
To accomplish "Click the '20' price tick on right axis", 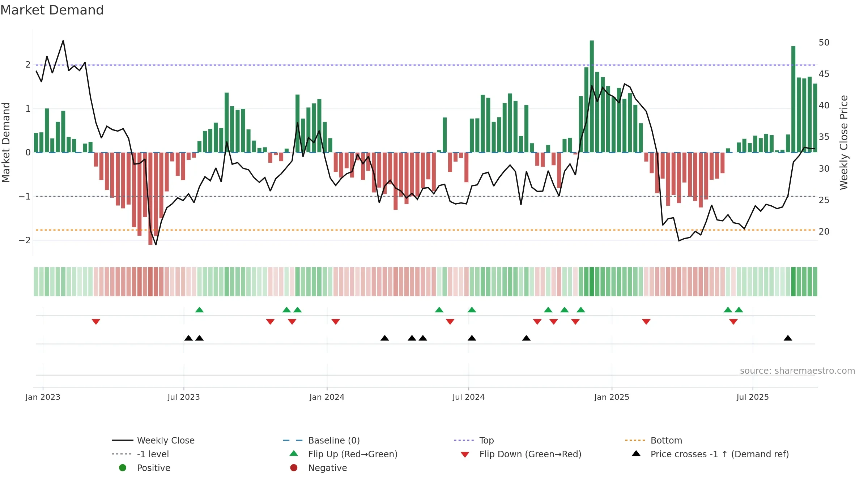I will [824, 231].
